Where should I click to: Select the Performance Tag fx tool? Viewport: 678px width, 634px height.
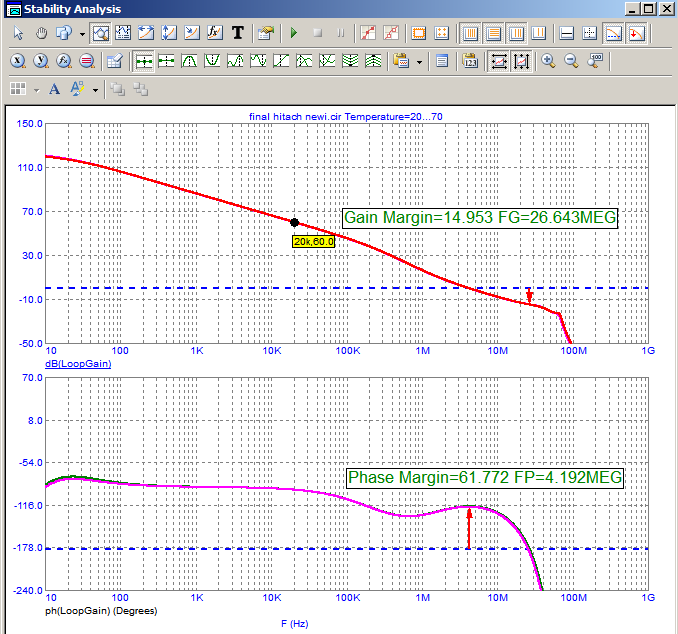[x=214, y=33]
